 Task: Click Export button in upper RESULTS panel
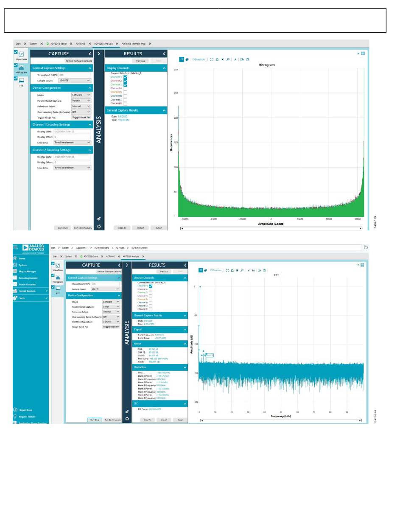tap(159, 228)
